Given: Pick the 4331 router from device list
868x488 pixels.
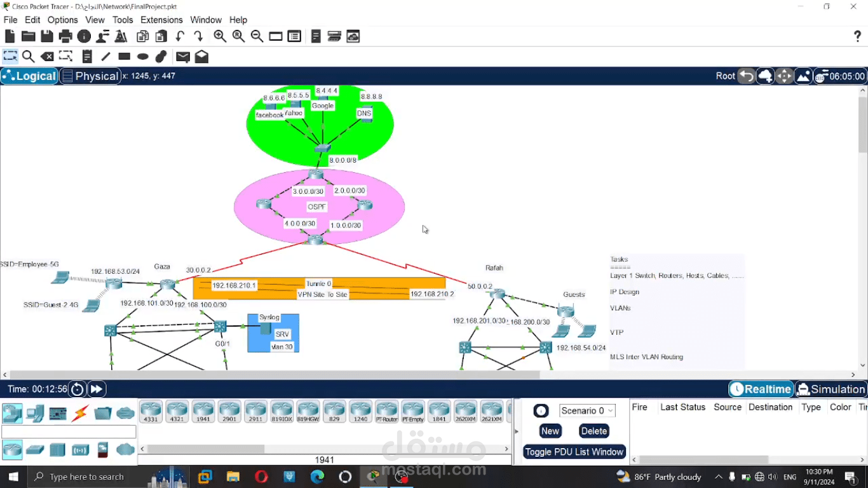Looking at the screenshot, I should point(151,412).
